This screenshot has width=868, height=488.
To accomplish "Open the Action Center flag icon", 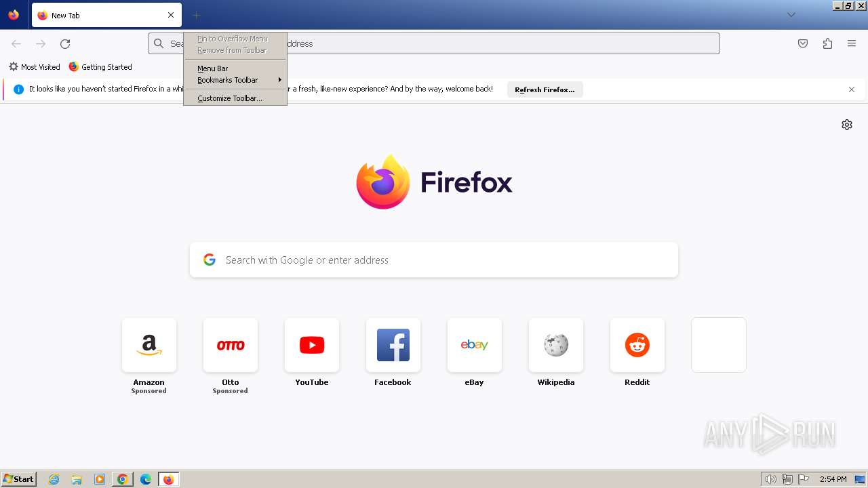I will point(804,479).
